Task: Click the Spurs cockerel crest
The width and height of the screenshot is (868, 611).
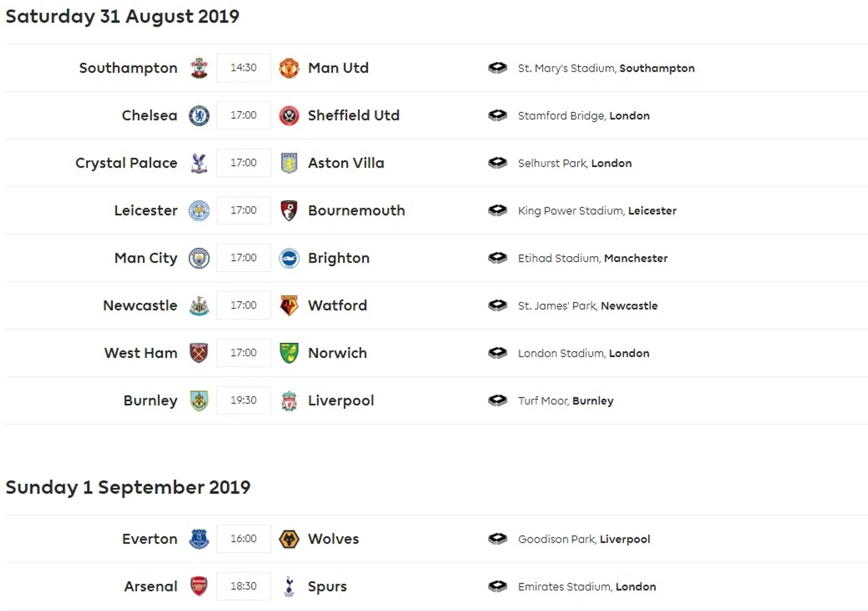Action: (289, 587)
